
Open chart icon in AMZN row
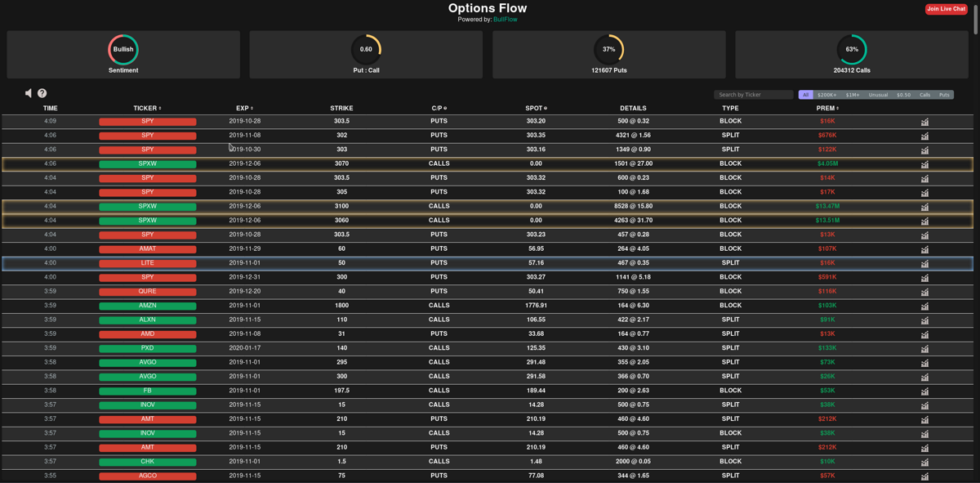point(924,306)
